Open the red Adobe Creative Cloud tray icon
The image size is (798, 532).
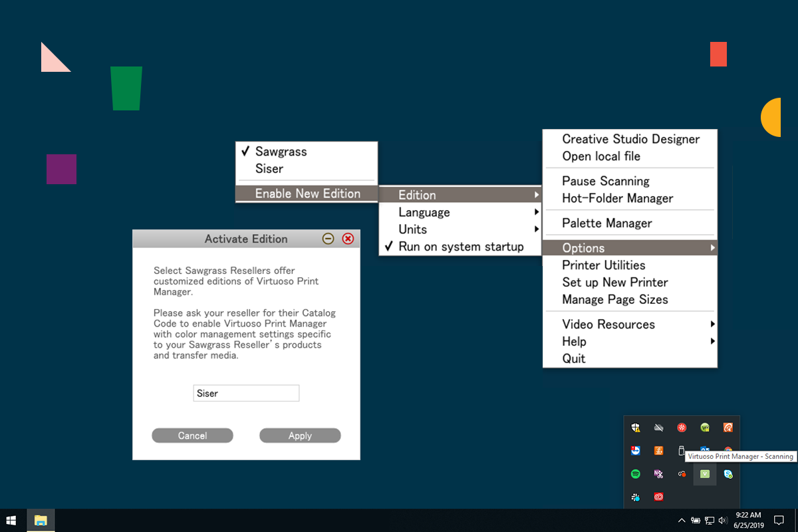point(658,497)
